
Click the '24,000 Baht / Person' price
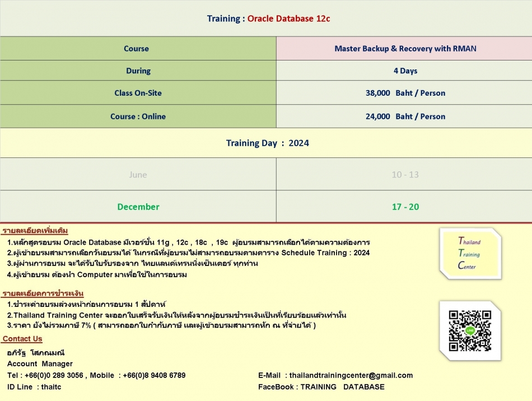(405, 116)
